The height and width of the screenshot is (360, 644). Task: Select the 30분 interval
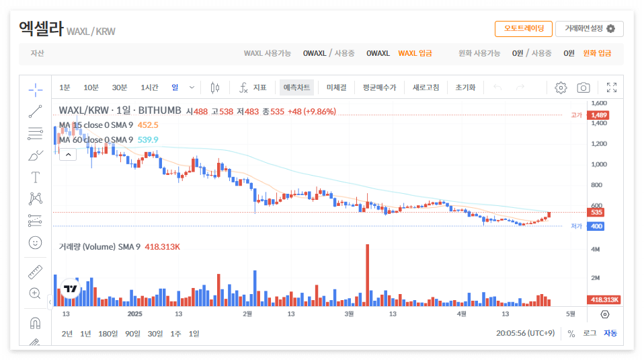tap(120, 87)
